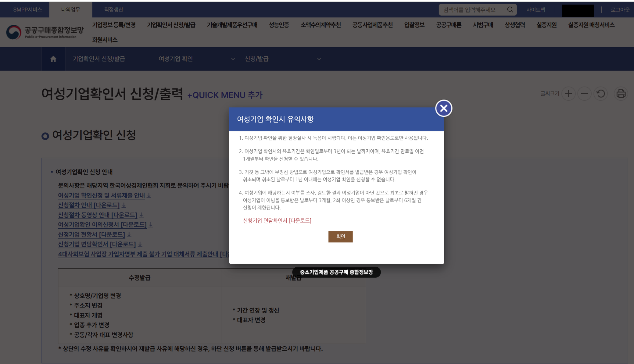Click the 공공구매종합정보망 logo
The height and width of the screenshot is (364, 634).
click(45, 32)
